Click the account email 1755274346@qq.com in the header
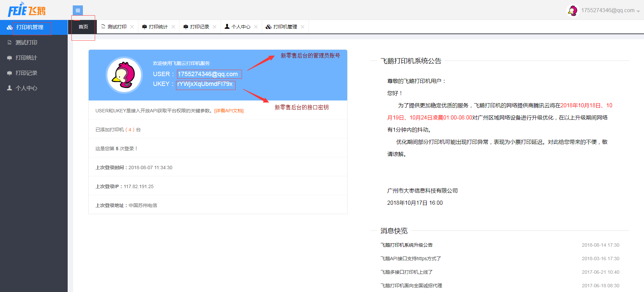644x292 pixels. point(608,10)
